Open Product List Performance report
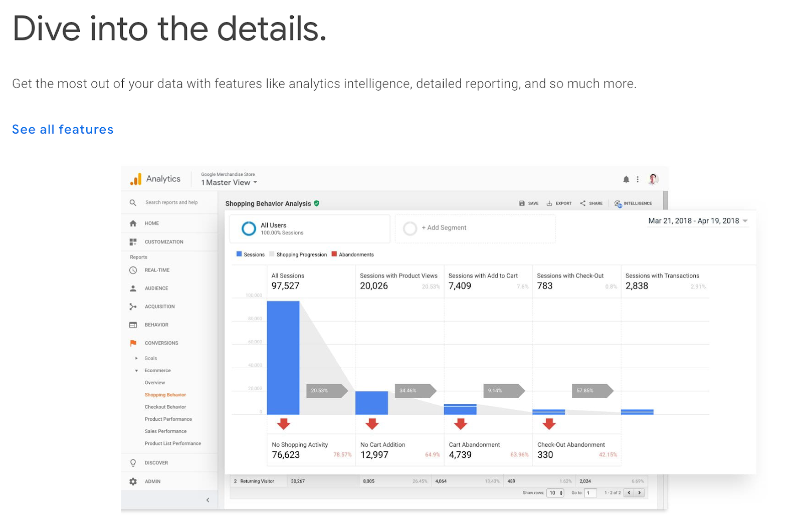802x532 pixels. [x=173, y=444]
